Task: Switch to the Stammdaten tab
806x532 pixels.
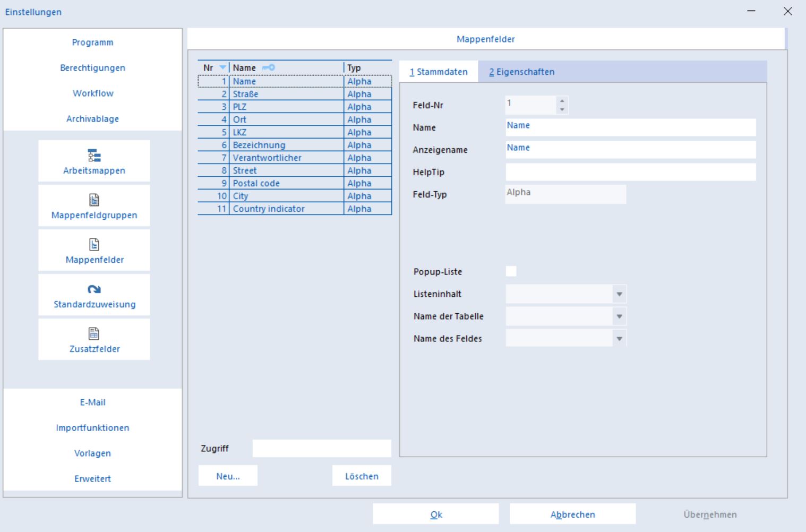Action: (x=439, y=72)
